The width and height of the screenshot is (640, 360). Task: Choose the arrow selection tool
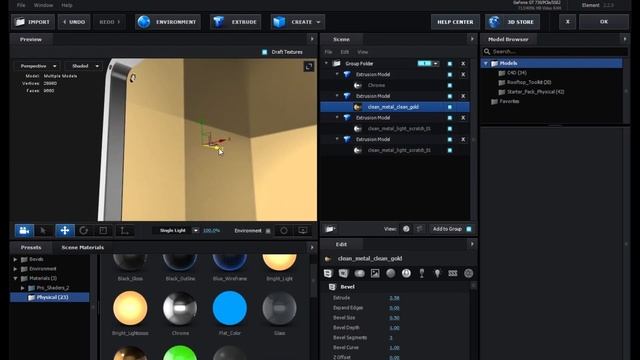43,231
